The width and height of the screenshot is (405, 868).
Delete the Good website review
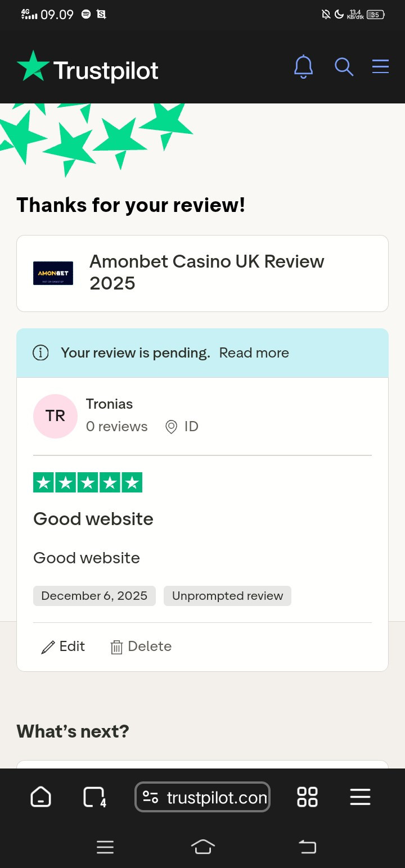point(141,647)
